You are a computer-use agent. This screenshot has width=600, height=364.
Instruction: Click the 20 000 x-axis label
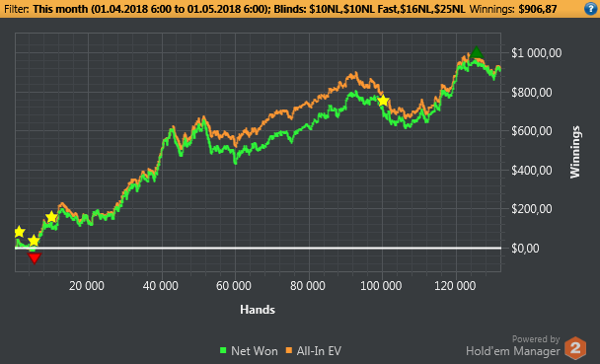coord(87,286)
